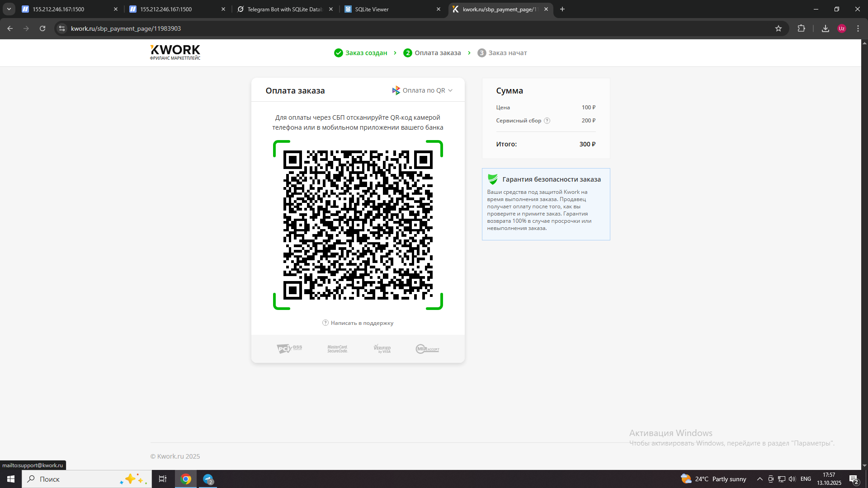Bookmark this page with star icon
Image resolution: width=868 pixels, height=488 pixels.
point(778,28)
